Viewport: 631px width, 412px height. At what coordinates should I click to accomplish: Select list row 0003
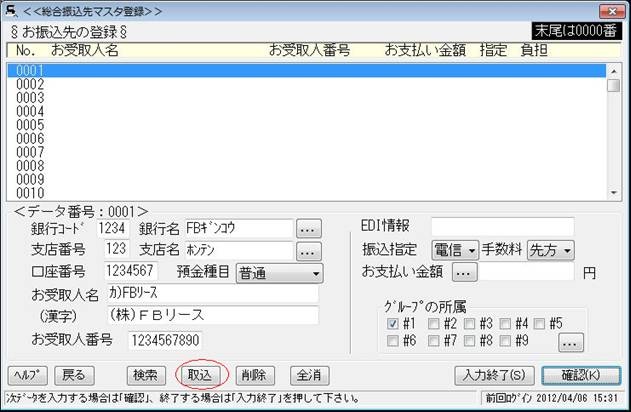pos(307,98)
